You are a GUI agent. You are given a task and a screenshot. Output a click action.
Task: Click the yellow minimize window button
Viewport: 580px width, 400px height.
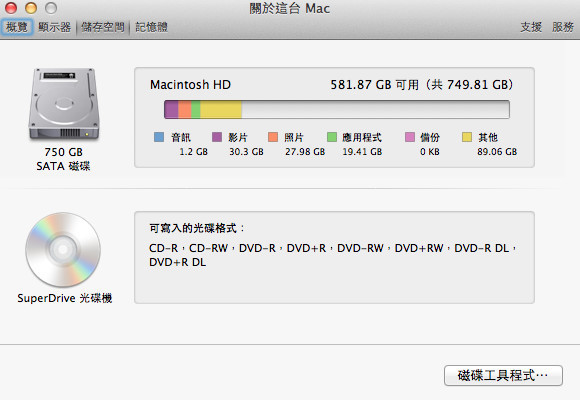coord(31,8)
